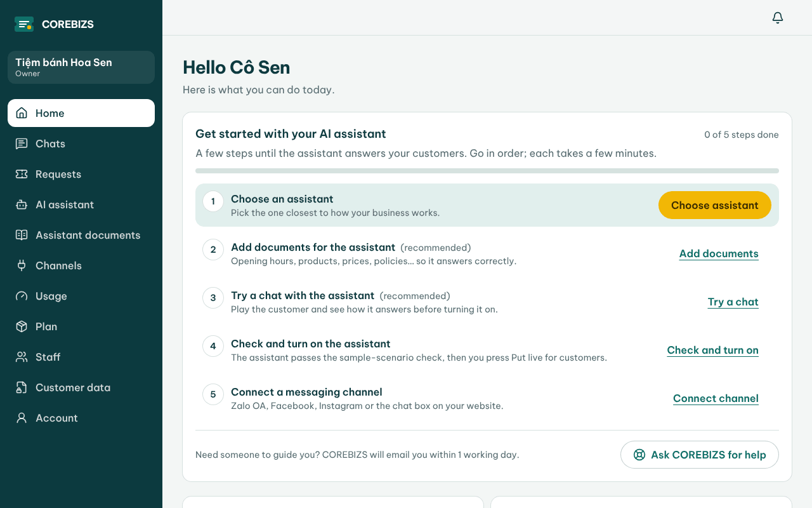Go to Staff management
The image size is (812, 508).
coord(81,357)
